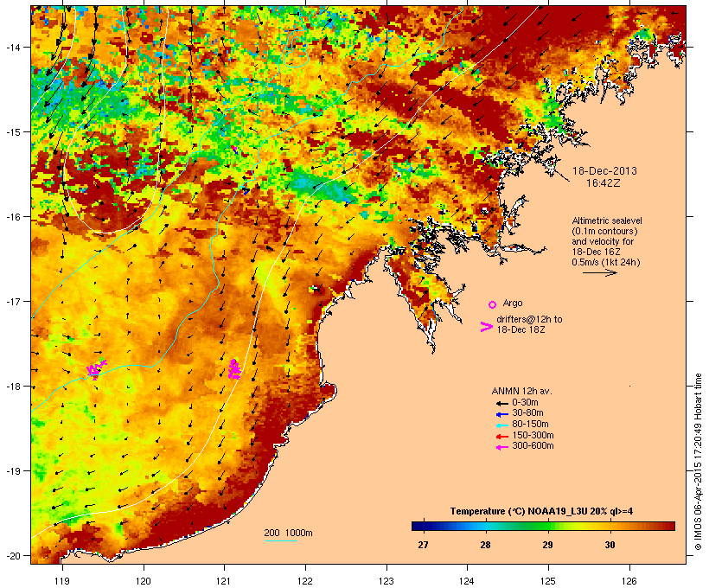Click the latitude label -14
The image size is (709, 588).
[x=12, y=47]
